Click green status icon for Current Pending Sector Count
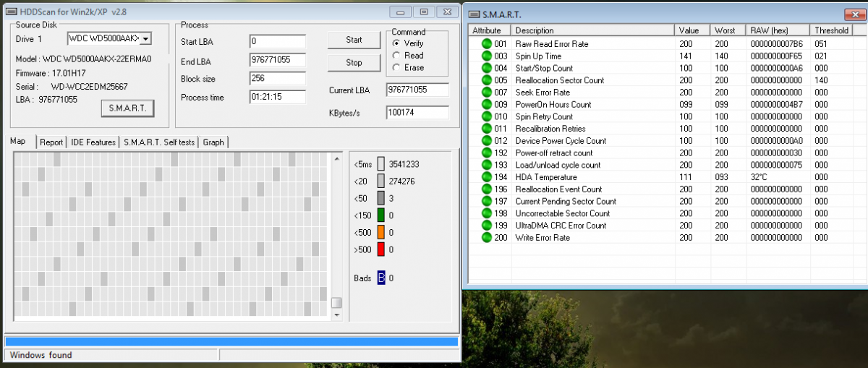This screenshot has width=868, height=368. click(487, 201)
